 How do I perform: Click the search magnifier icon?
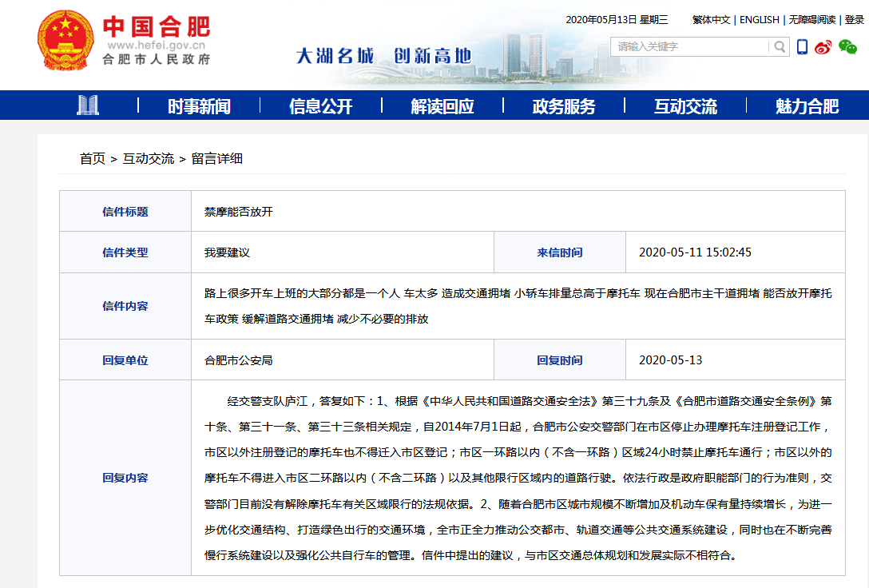[x=780, y=46]
